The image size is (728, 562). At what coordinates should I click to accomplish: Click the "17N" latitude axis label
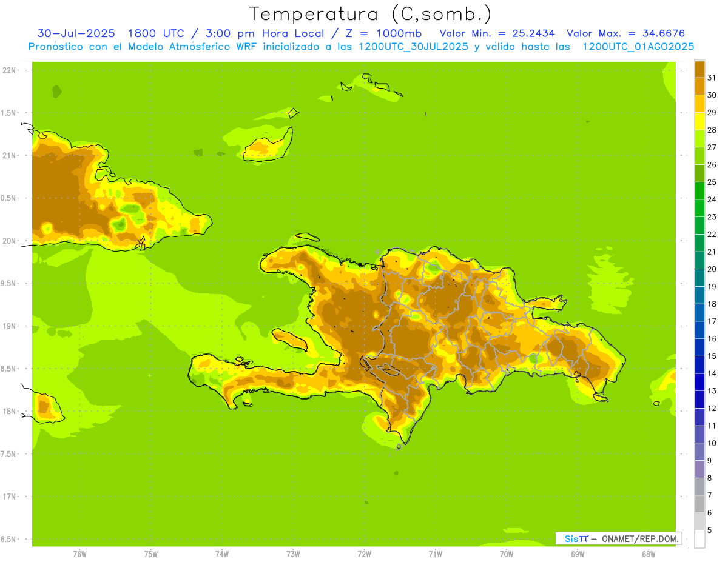(x=9, y=497)
